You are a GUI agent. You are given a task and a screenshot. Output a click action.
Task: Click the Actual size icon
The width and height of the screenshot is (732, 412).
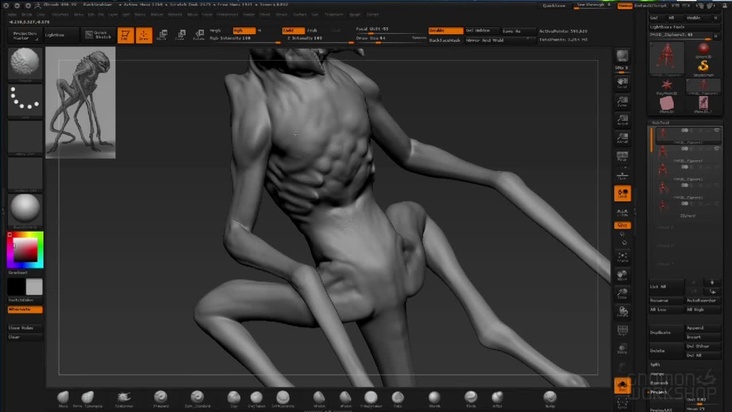click(x=622, y=120)
